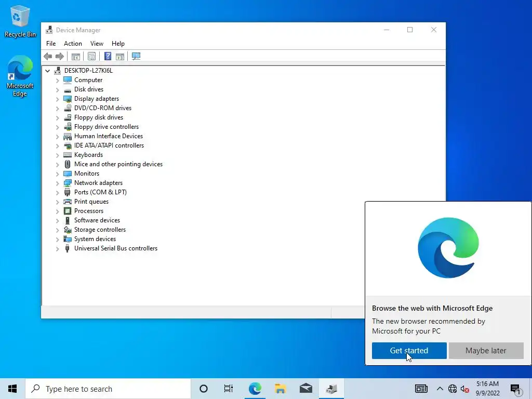The height and width of the screenshot is (399, 532).
Task: Select the DESKTOP-L27KI6L tree label
Action: 88,71
